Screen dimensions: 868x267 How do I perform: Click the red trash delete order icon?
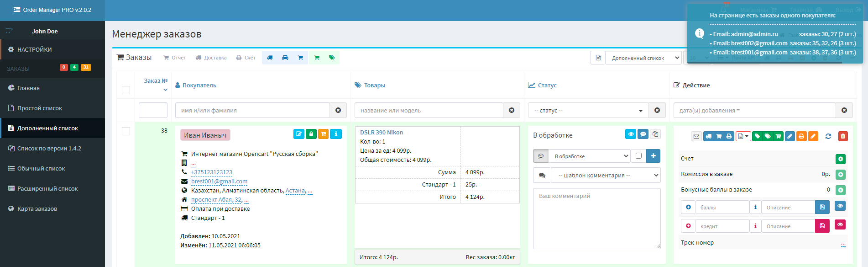[843, 136]
